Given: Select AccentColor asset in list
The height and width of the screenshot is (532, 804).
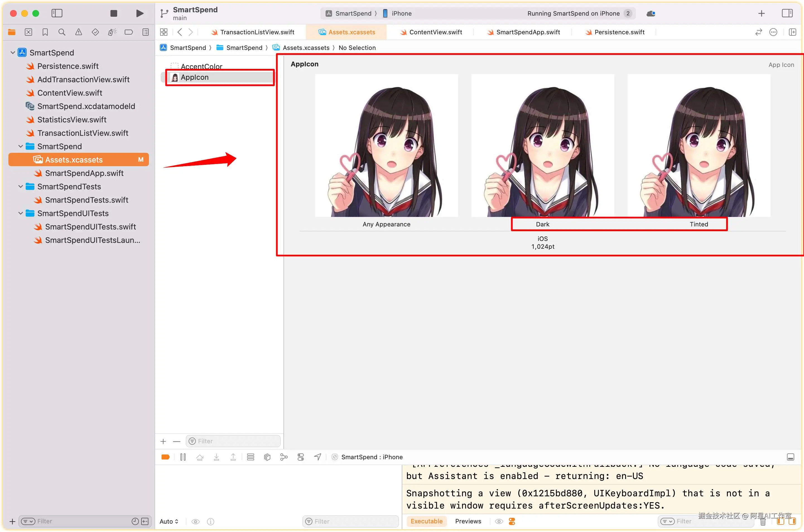Looking at the screenshot, I should [x=201, y=66].
